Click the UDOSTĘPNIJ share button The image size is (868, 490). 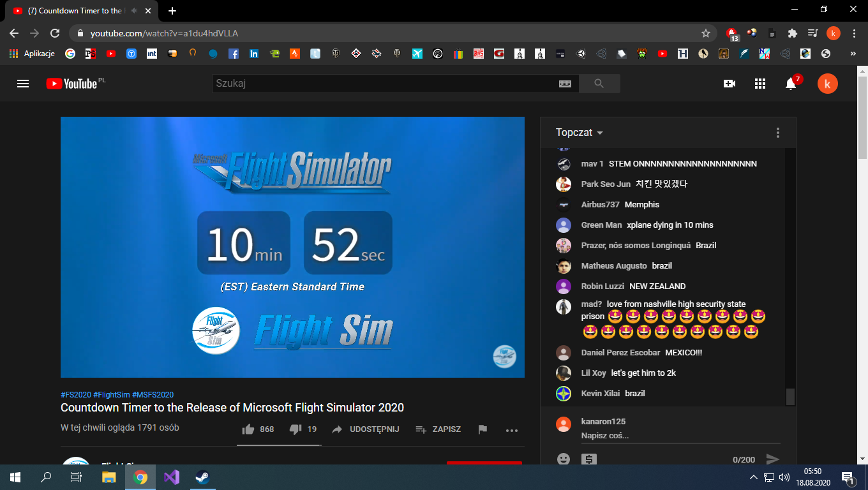[x=366, y=429]
